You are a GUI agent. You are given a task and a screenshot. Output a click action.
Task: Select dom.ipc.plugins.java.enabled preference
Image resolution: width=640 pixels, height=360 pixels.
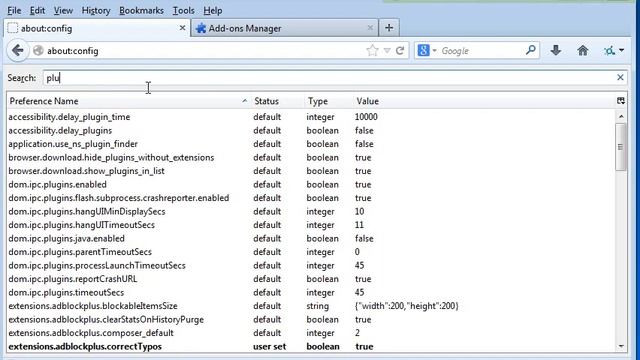[x=311, y=238]
